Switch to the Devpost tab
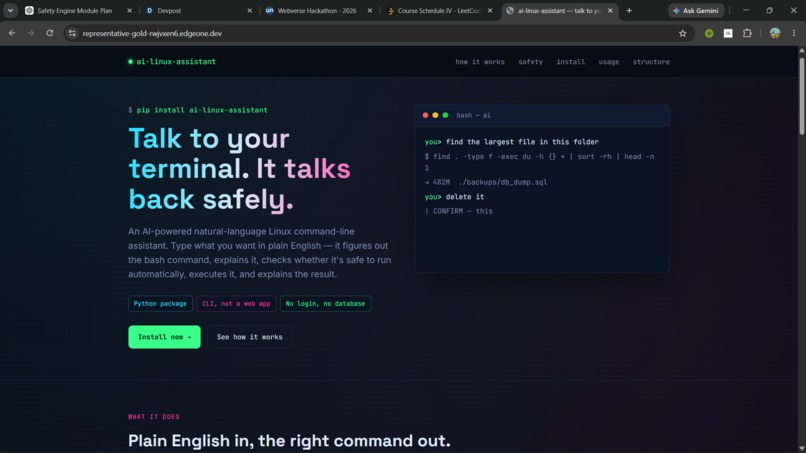 click(x=195, y=10)
